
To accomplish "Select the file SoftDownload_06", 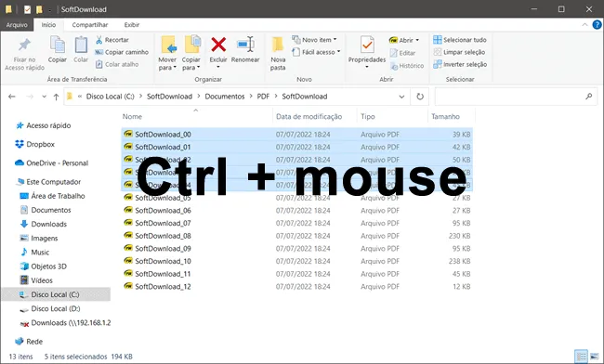I will tap(296, 211).
